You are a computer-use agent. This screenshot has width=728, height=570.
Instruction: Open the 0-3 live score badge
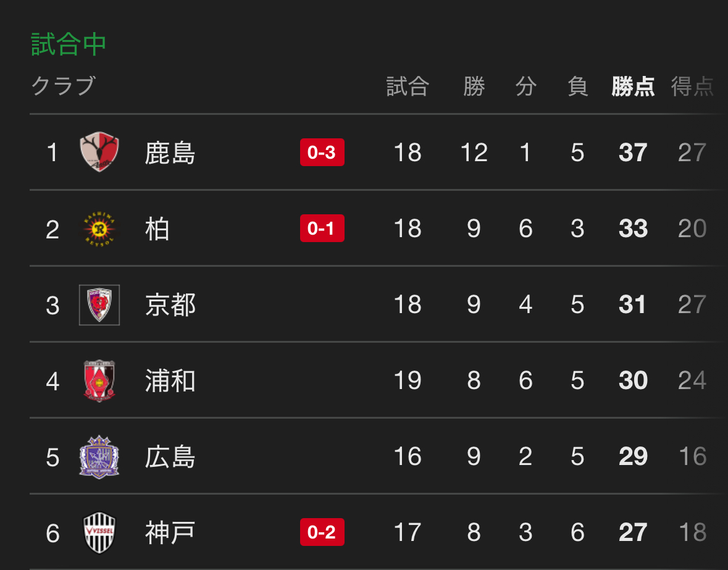click(322, 153)
